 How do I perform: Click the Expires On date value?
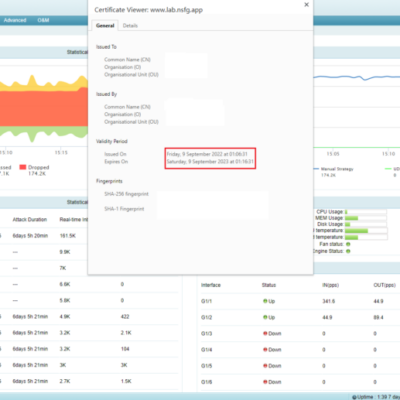coord(210,162)
